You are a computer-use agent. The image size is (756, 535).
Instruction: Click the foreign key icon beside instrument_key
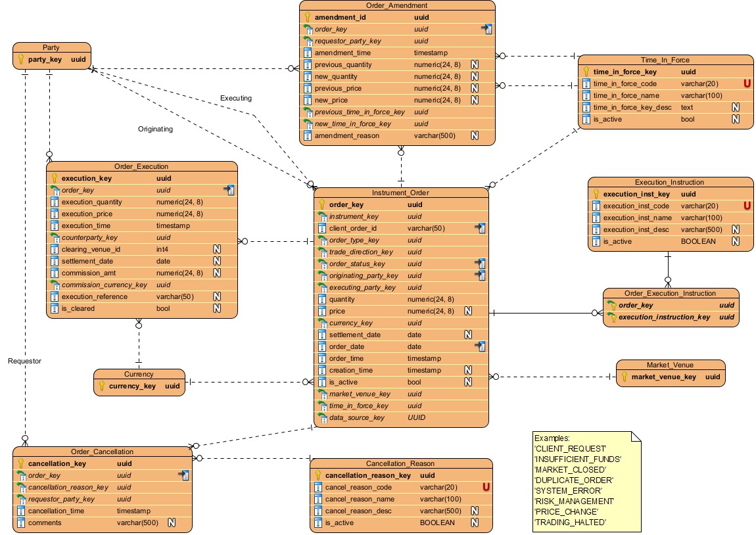(x=322, y=216)
